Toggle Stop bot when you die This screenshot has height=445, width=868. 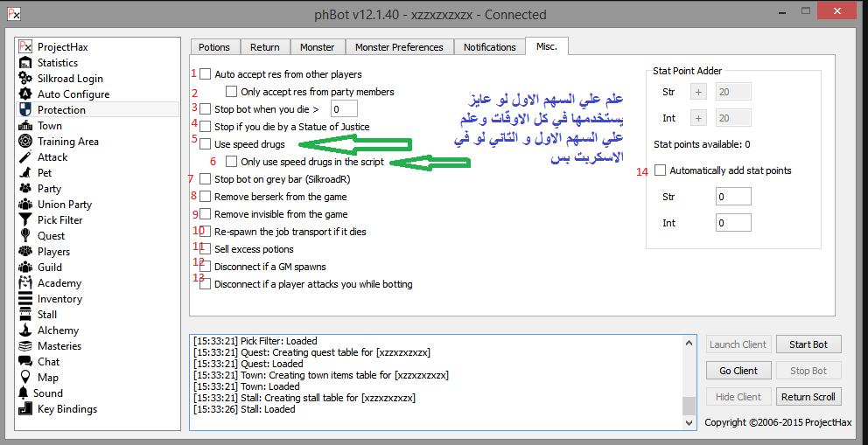pyautogui.click(x=206, y=109)
